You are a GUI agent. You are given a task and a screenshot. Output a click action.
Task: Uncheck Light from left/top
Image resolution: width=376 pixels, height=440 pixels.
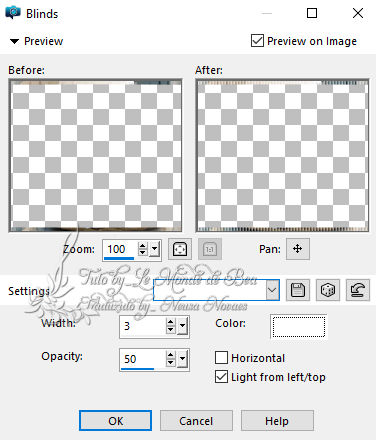[221, 377]
